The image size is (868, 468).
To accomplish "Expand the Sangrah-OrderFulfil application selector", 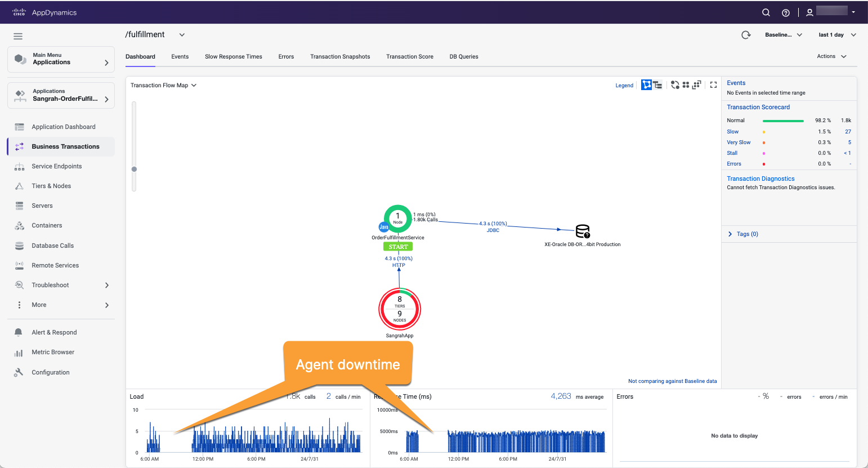I will [x=61, y=95].
